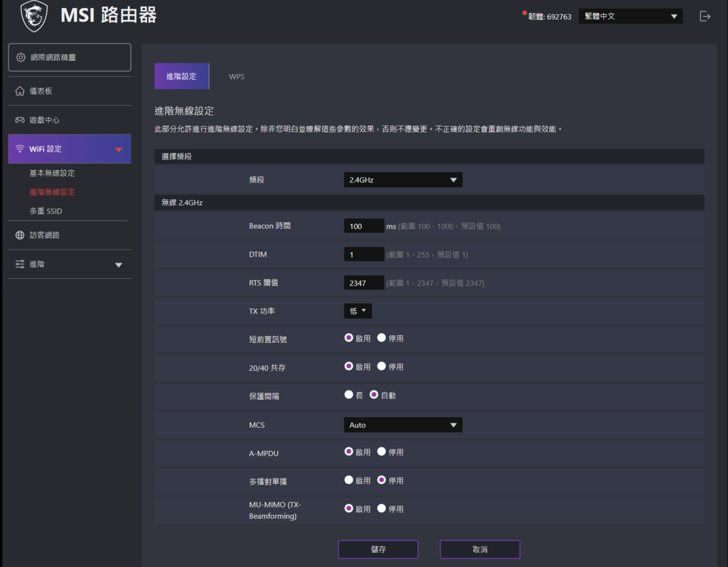Click the RTS range hint text

point(436,283)
